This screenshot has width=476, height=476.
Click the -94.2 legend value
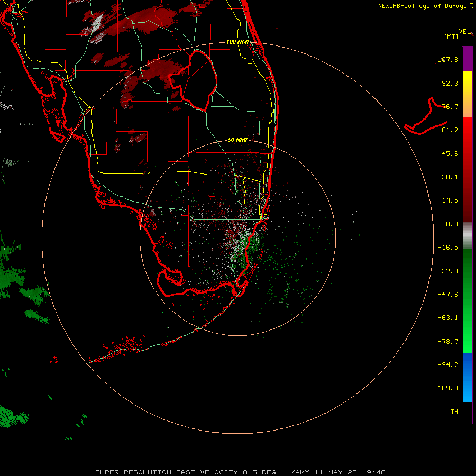pyautogui.click(x=448, y=365)
